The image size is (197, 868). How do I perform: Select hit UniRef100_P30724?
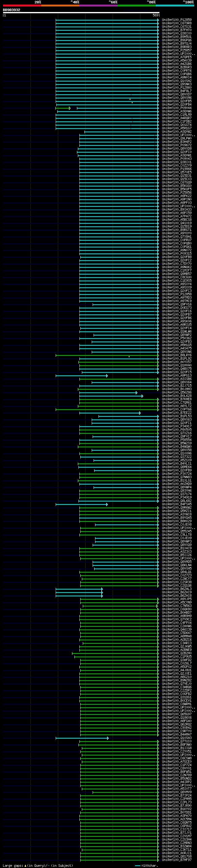(176, 474)
